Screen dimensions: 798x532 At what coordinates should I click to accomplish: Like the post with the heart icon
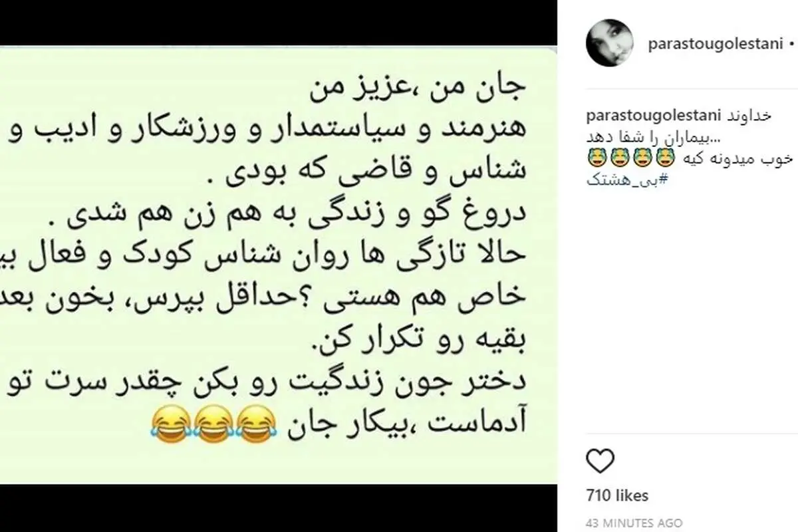click(602, 460)
